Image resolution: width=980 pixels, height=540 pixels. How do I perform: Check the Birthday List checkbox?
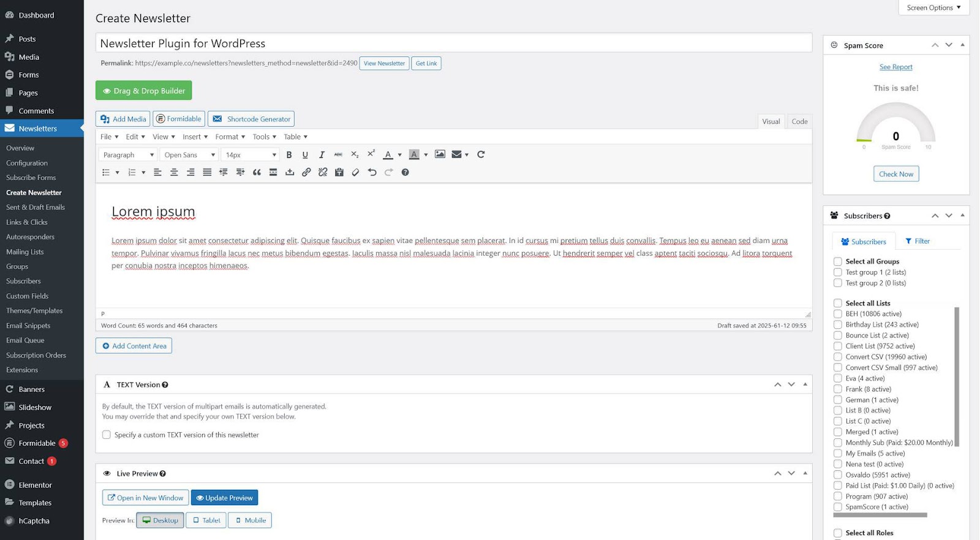pyautogui.click(x=838, y=324)
